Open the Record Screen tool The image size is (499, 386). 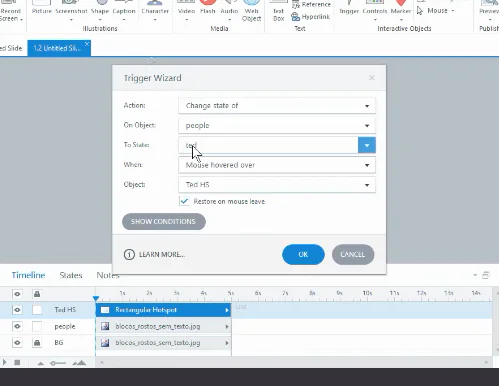pos(11,12)
